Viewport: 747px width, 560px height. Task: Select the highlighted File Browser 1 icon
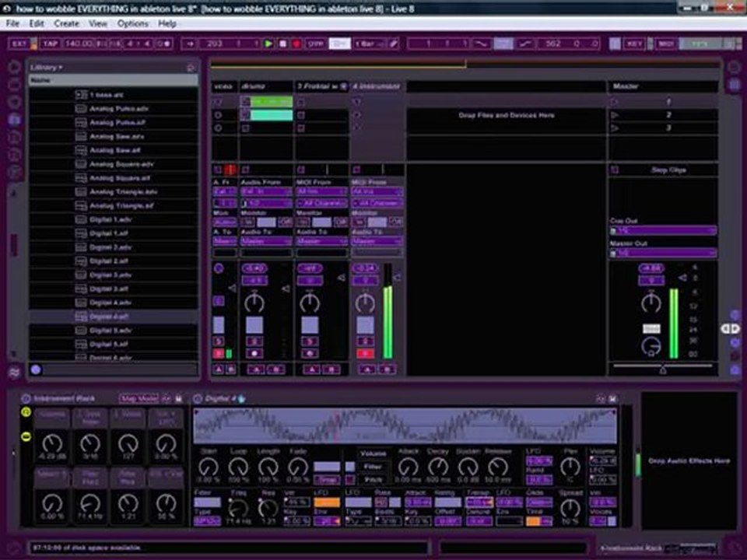coord(14,120)
